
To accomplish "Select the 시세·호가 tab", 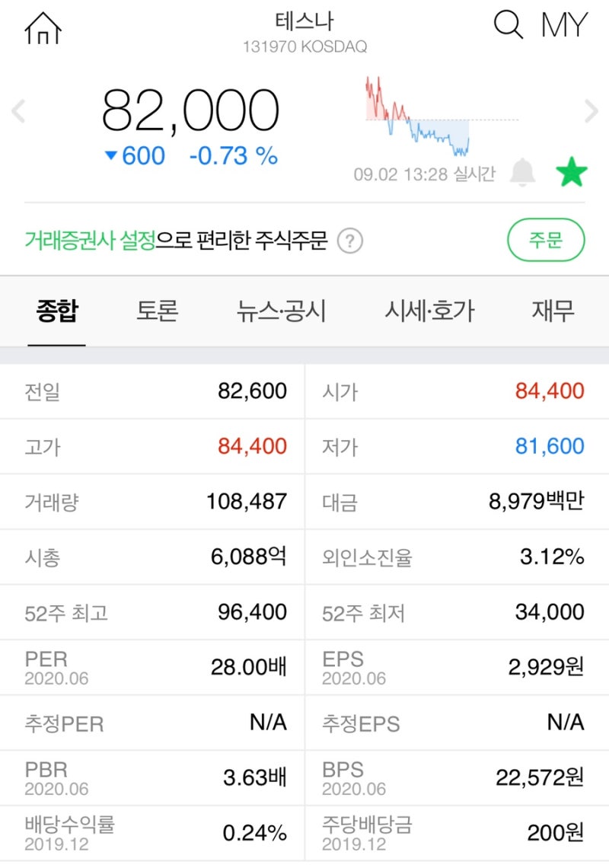I will pos(429,311).
